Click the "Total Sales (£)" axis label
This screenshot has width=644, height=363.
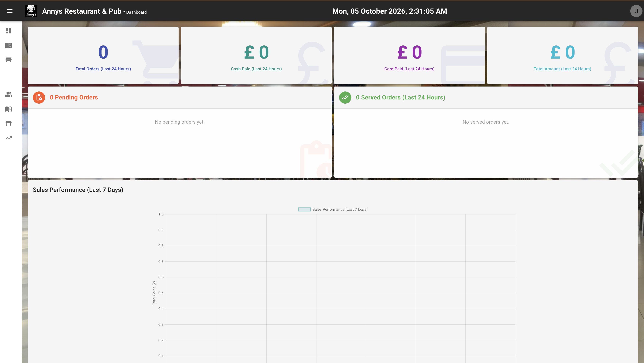pyautogui.click(x=154, y=293)
